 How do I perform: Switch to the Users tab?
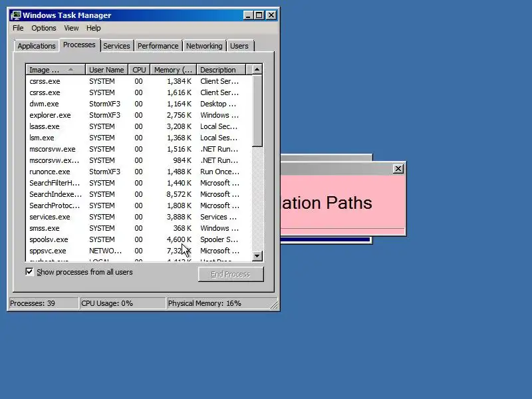[x=239, y=46]
